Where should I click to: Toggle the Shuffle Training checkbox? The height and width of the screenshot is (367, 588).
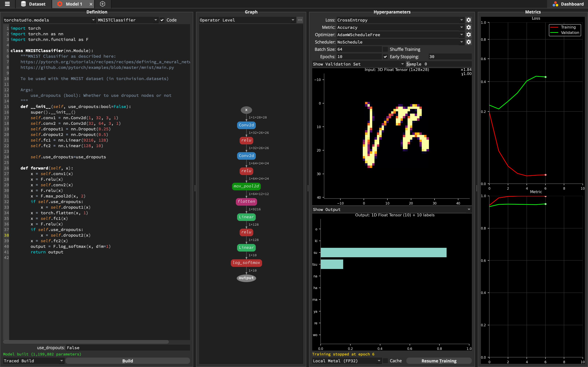click(x=384, y=49)
